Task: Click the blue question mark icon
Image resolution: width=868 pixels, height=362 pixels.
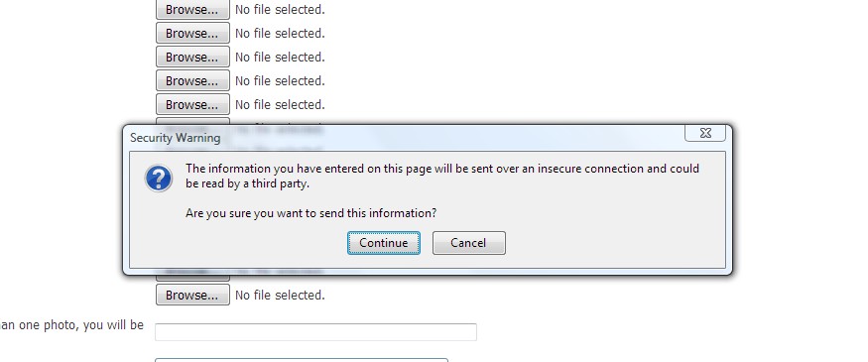Action: 159,179
